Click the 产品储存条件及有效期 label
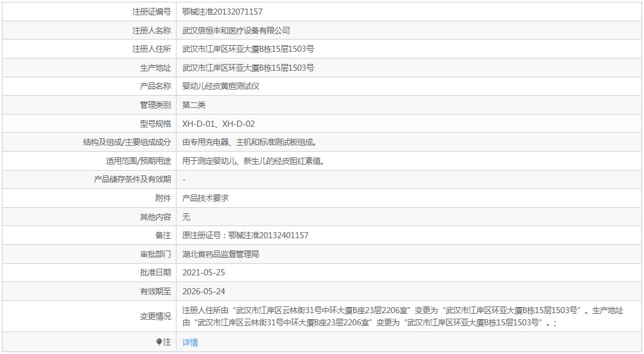Image resolution: width=644 pixels, height=354 pixels. point(132,180)
